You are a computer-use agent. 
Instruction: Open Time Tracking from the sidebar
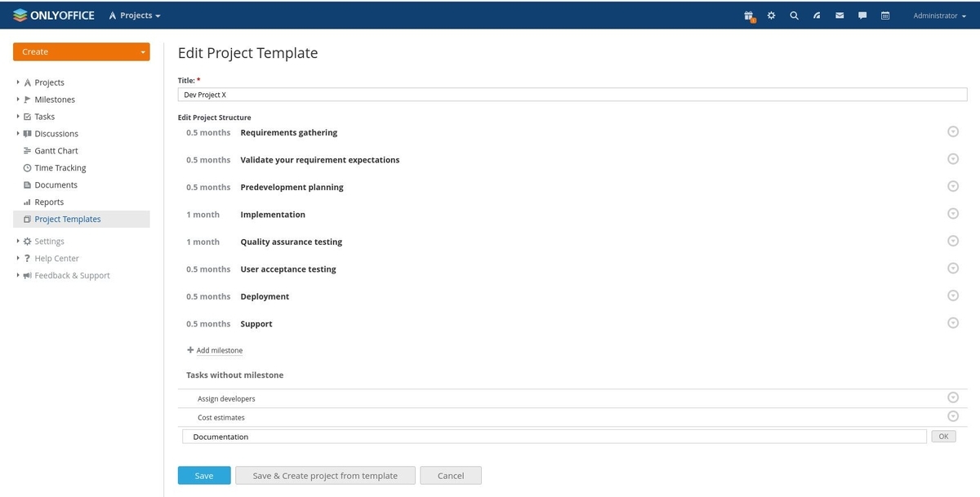[x=60, y=167]
